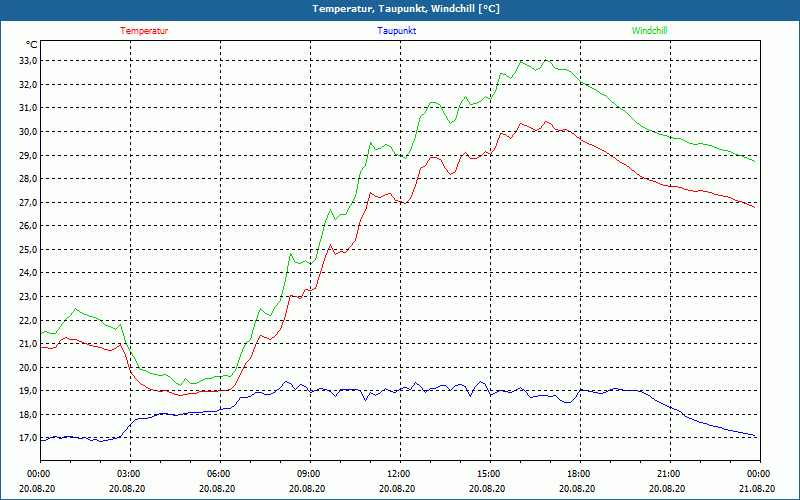Click the '03:00' time axis label
This screenshot has width=800, height=500.
click(128, 474)
